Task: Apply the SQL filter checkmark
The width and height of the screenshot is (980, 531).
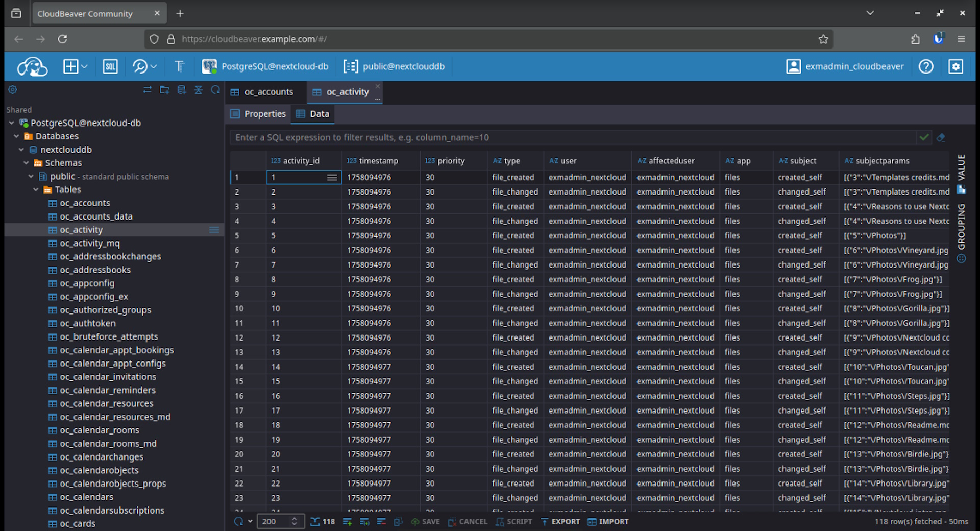Action: tap(923, 137)
